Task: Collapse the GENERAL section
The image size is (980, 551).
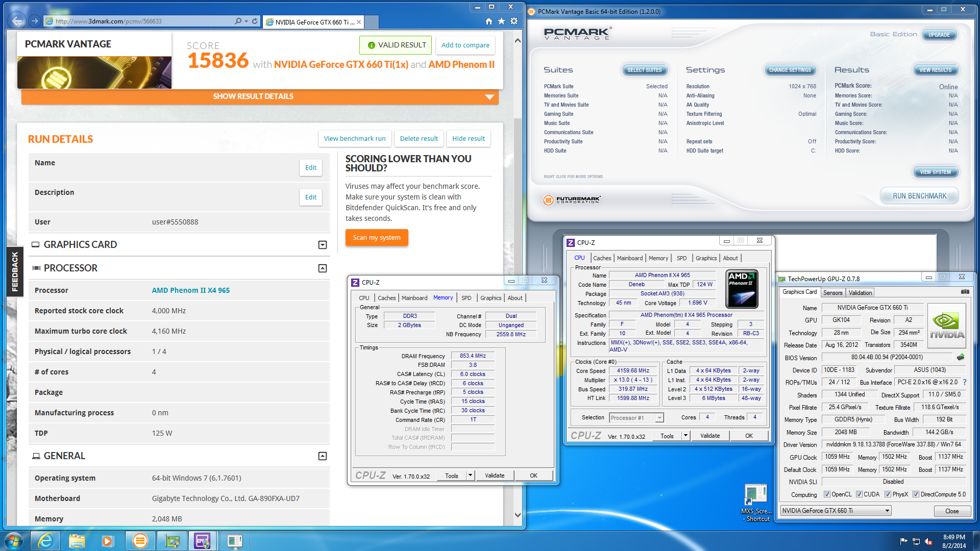Action: click(323, 456)
